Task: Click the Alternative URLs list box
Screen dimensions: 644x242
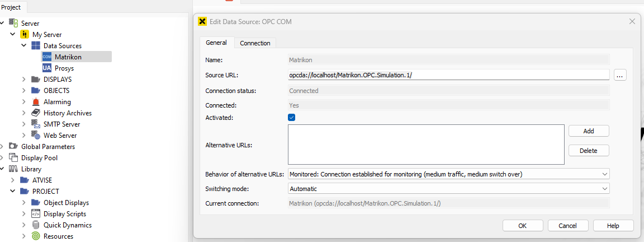Action: click(427, 145)
